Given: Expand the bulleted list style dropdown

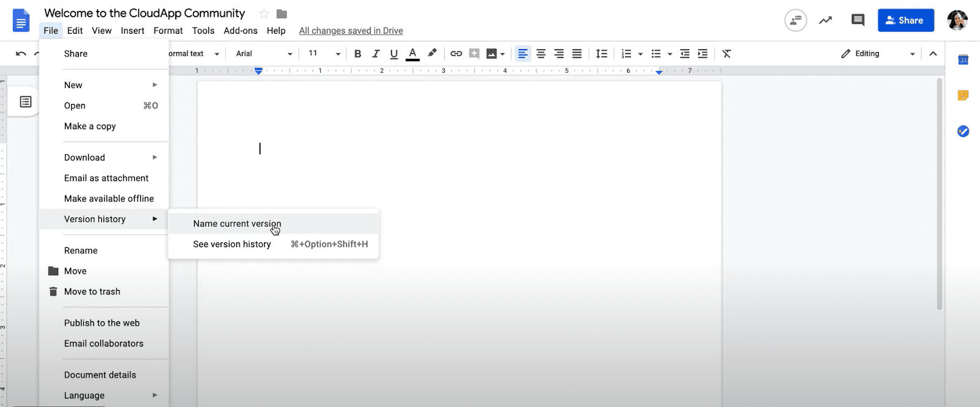Looking at the screenshot, I should click(670, 54).
